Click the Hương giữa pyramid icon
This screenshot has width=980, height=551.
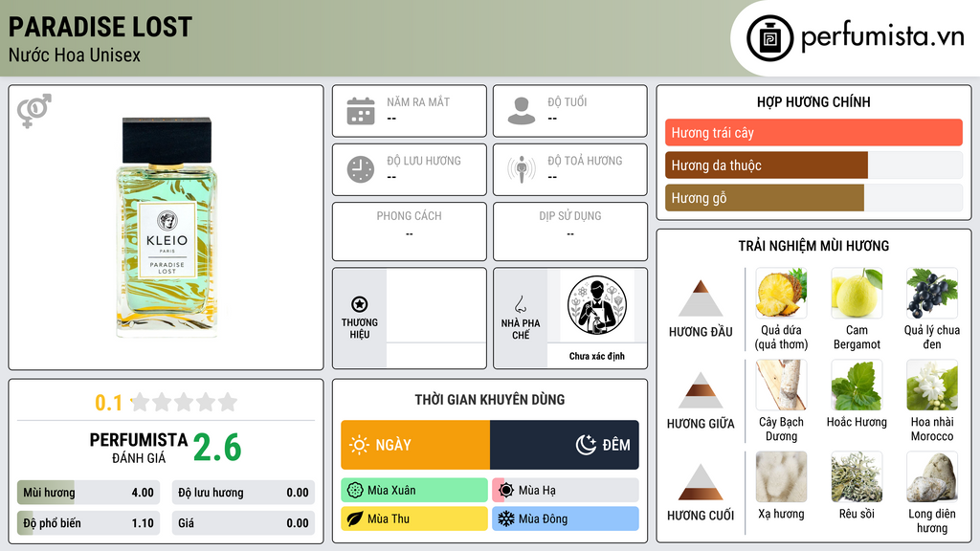[701, 390]
